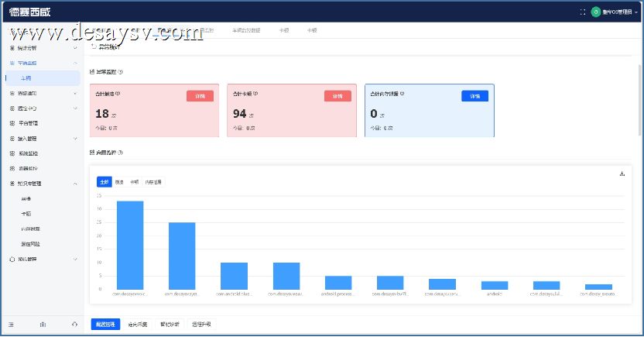Select the highlighted 车辆 submenu item

(x=43, y=78)
